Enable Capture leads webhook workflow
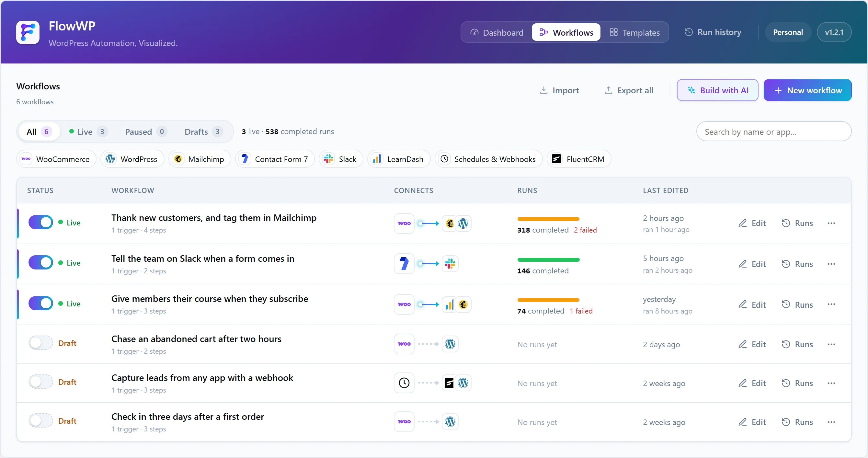The height and width of the screenshot is (458, 868). tap(41, 382)
